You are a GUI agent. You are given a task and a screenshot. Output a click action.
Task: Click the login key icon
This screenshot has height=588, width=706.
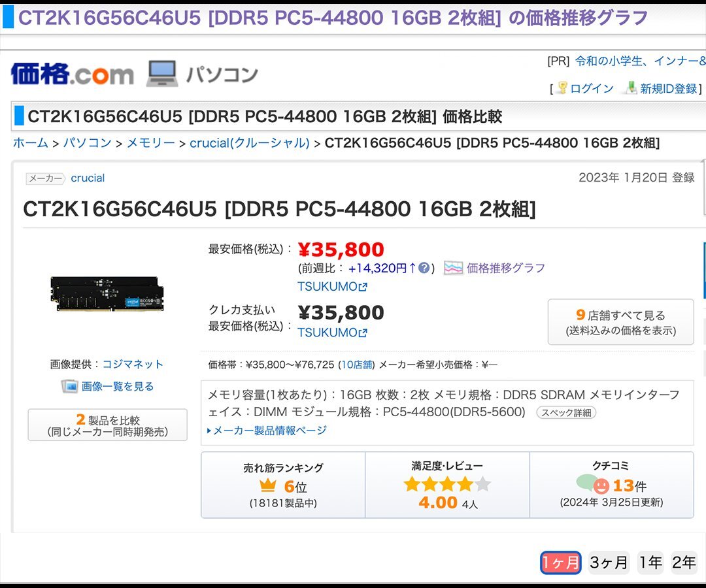pos(562,88)
